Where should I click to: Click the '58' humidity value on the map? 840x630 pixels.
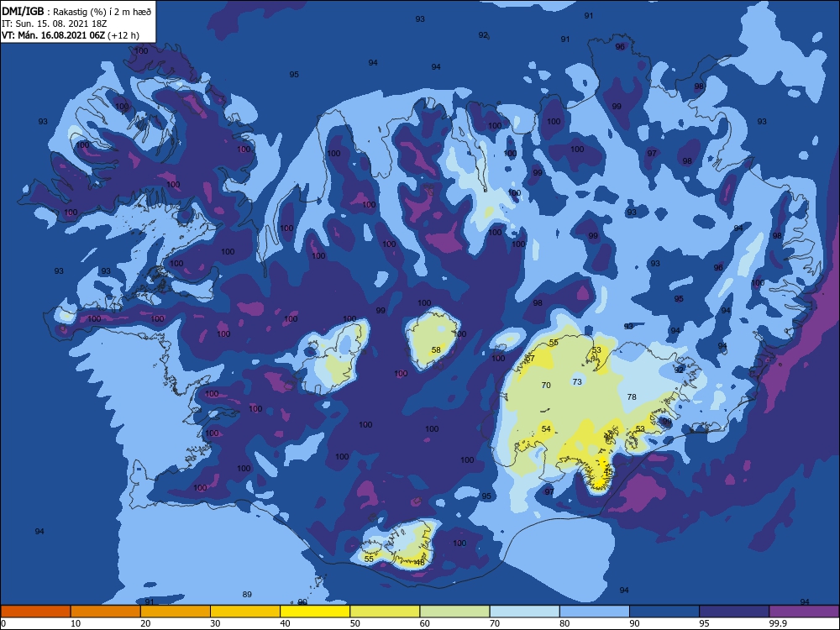click(x=436, y=349)
